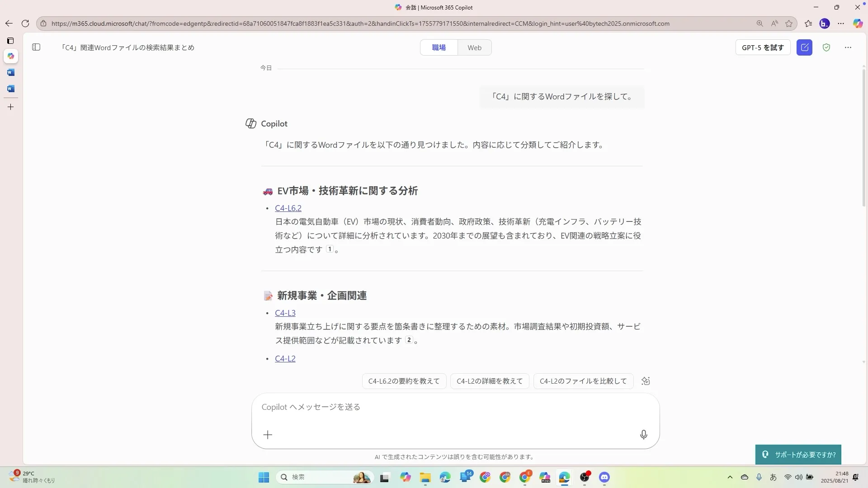Open the Windows Start menu
This screenshot has height=488, width=868.
click(x=263, y=477)
